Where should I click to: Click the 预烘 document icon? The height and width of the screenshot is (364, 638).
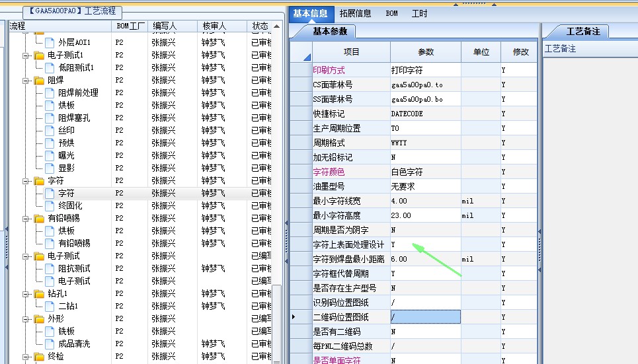coord(50,143)
